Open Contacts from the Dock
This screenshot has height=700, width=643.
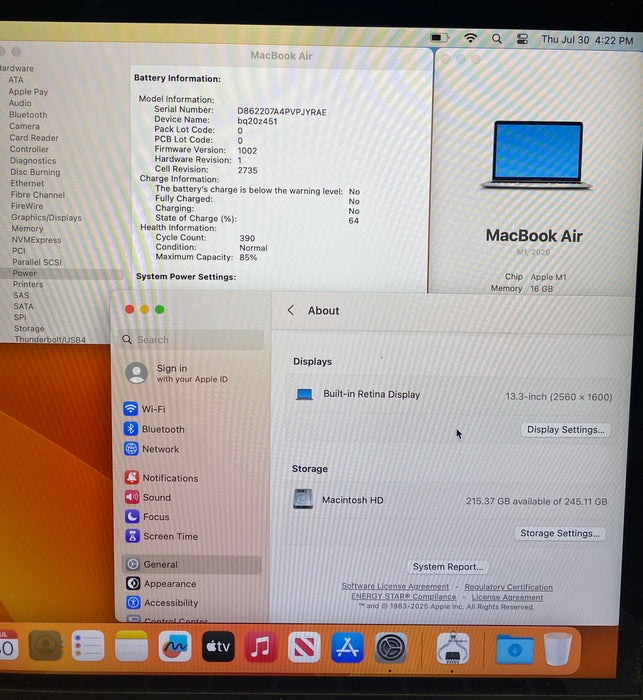coord(45,645)
